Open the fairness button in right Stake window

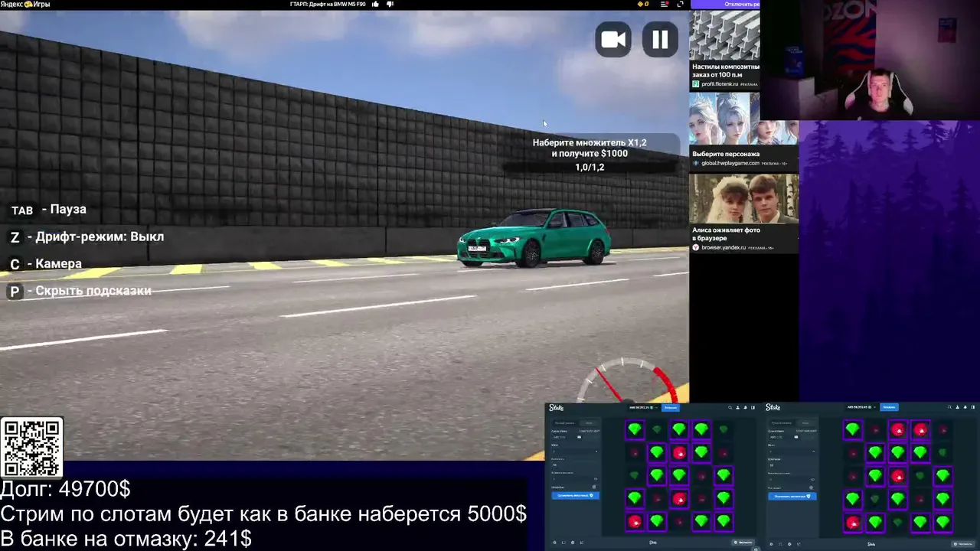[962, 544]
